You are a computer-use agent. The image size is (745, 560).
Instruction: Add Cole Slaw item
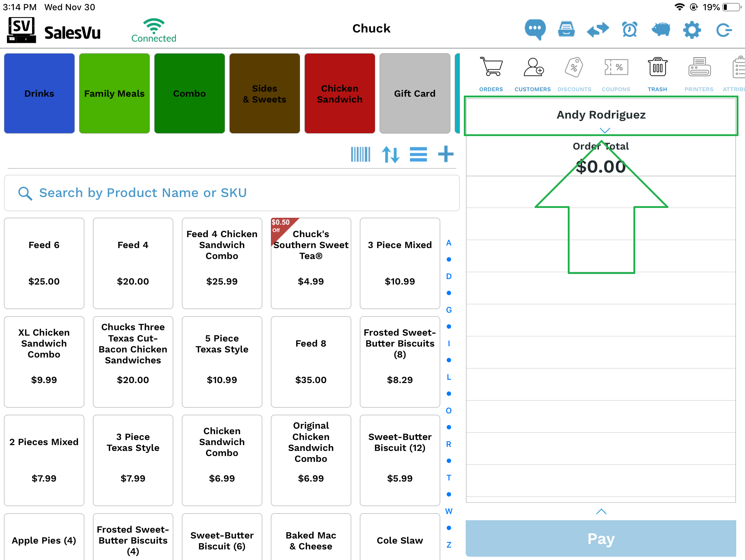pos(400,537)
